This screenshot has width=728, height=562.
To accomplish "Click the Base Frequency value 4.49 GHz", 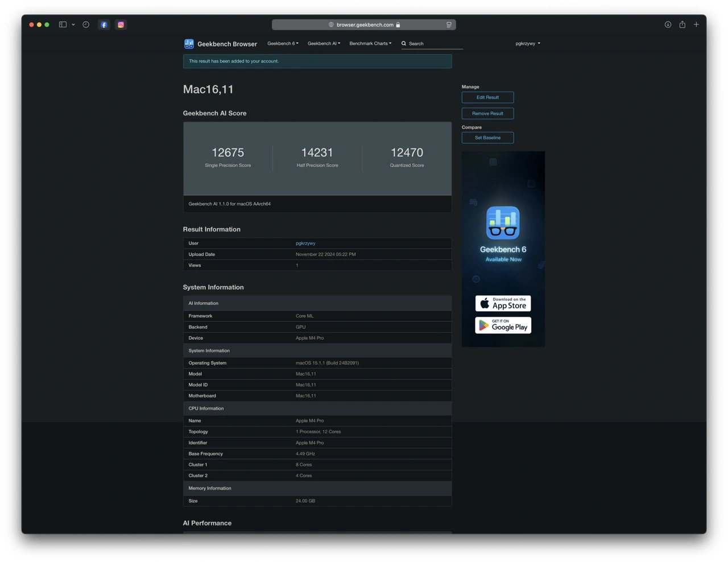I will (305, 454).
